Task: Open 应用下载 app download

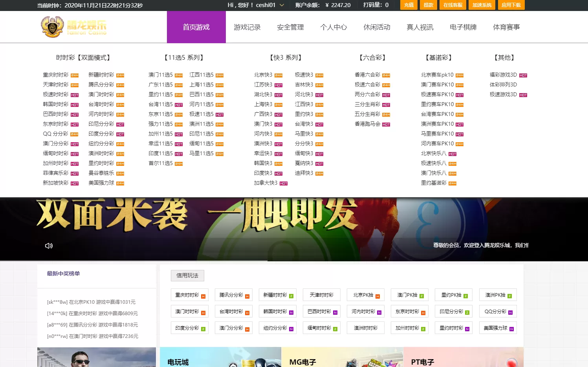Action: 511,5
